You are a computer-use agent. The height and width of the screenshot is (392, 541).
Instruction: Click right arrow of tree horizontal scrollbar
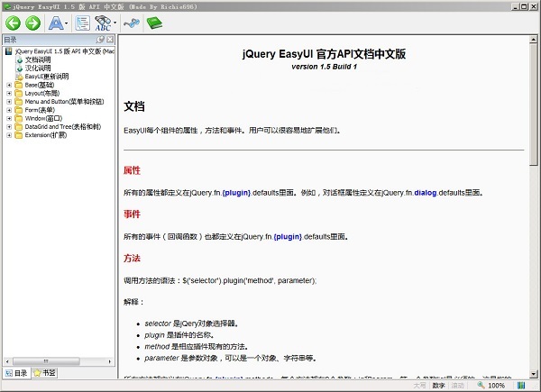click(x=110, y=361)
